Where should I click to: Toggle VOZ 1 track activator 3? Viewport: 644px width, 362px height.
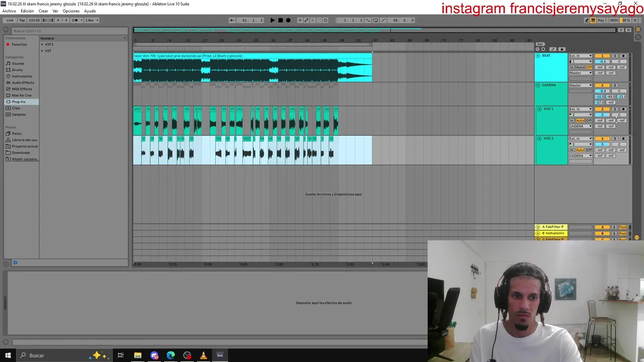tap(602, 109)
